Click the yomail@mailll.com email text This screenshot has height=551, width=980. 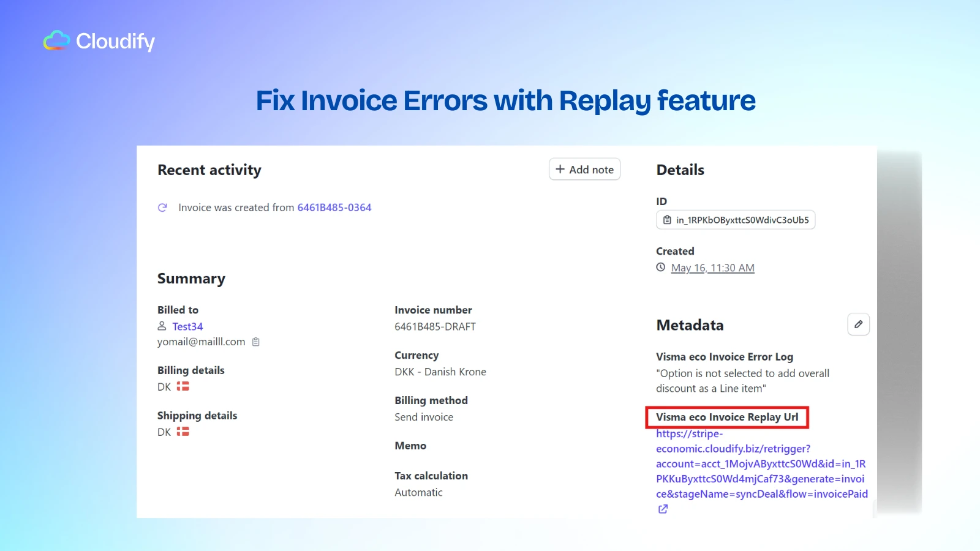pos(201,342)
